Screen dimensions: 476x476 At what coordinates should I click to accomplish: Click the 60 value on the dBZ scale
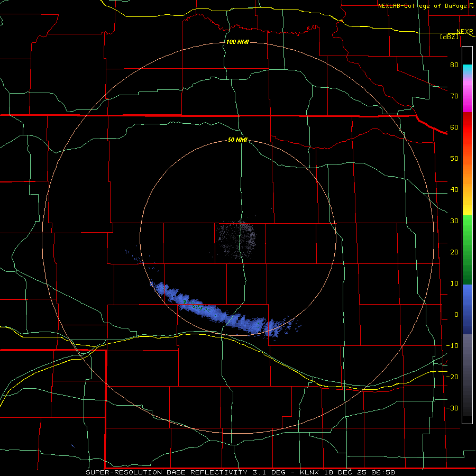click(454, 127)
